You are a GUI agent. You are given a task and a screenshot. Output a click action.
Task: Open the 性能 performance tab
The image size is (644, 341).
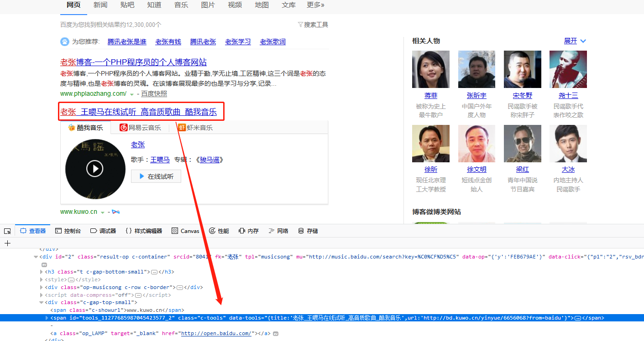pyautogui.click(x=219, y=231)
